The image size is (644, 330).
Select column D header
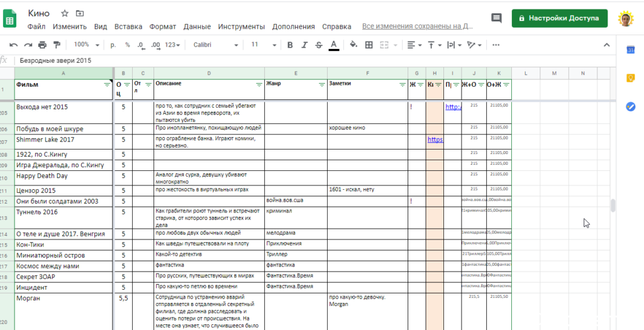click(x=209, y=74)
